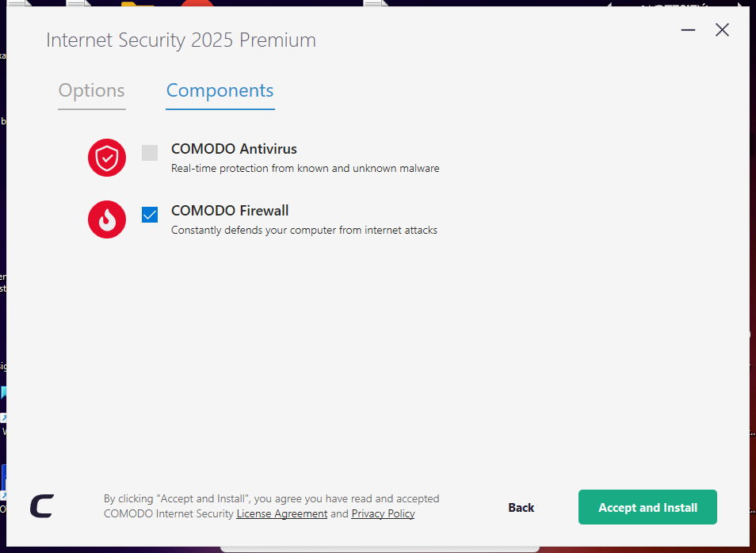Click the COMODO Firewall label text
Image resolution: width=756 pixels, height=553 pixels.
pyautogui.click(x=230, y=211)
